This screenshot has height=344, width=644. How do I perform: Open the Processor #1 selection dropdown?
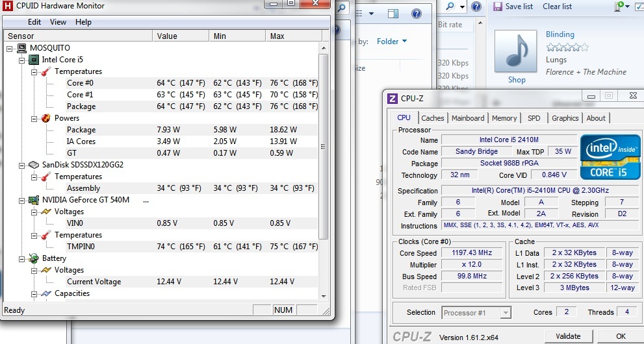coord(476,313)
